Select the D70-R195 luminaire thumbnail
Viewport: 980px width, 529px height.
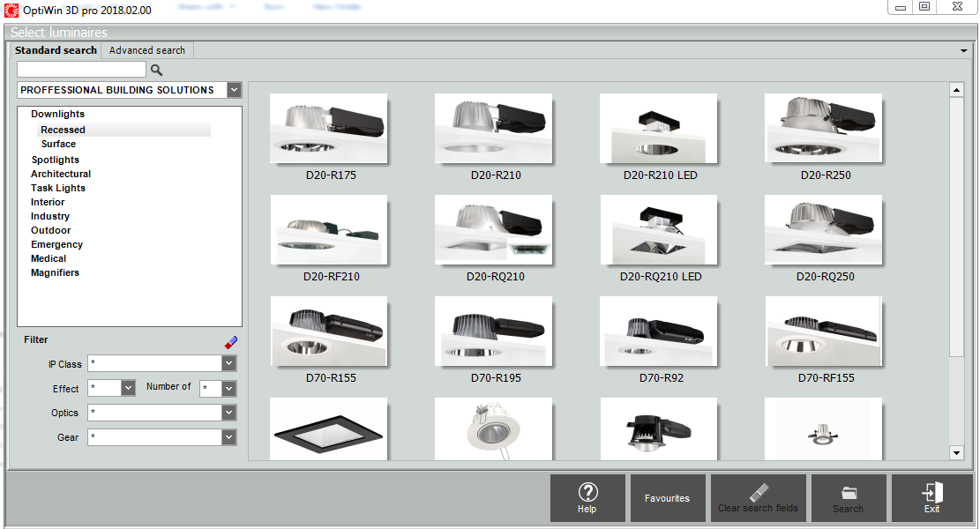pyautogui.click(x=494, y=331)
